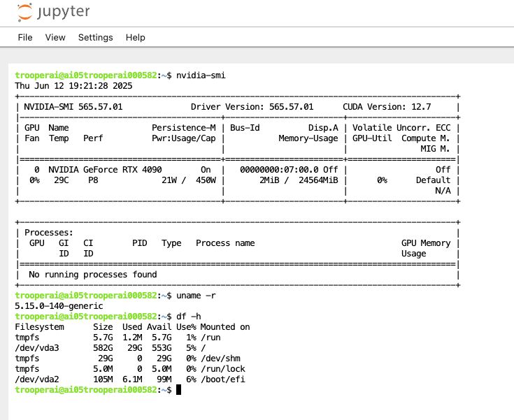Click the '/run' mount point

(x=210, y=338)
